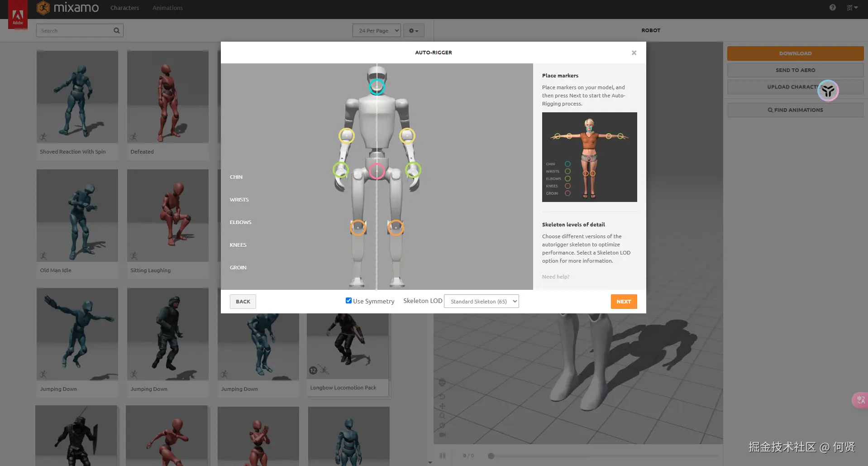The image size is (868, 466).
Task: Click the Skeleton levels of detail heading
Action: pos(573,225)
